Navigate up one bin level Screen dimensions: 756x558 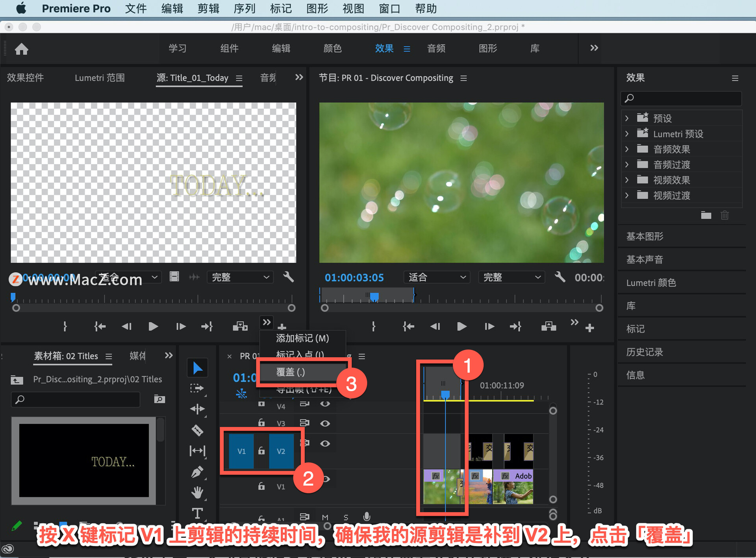pos(17,380)
